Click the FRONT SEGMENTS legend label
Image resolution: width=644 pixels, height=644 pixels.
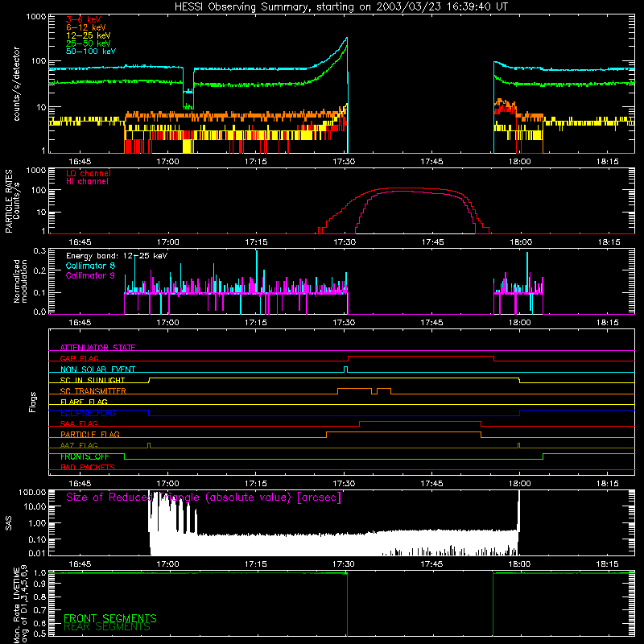coord(110,618)
